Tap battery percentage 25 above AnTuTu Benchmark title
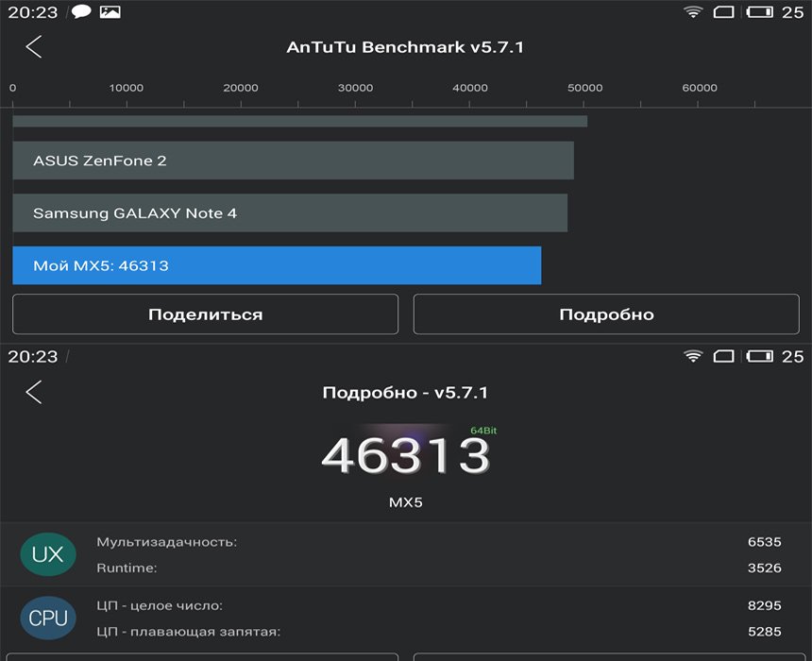The height and width of the screenshot is (661, 812). tap(792, 12)
